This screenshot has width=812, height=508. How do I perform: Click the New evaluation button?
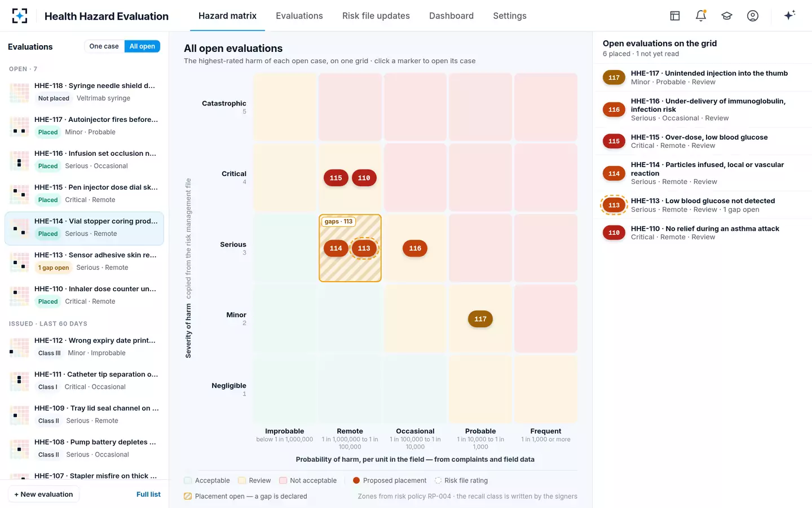[44, 494]
